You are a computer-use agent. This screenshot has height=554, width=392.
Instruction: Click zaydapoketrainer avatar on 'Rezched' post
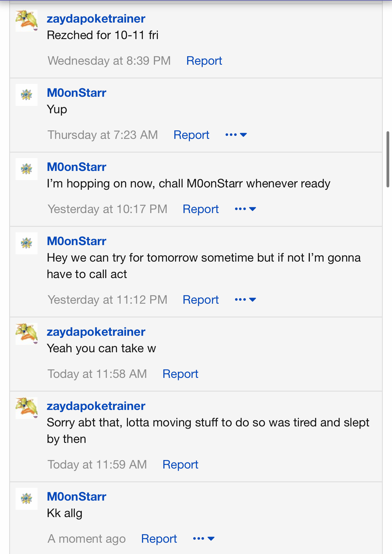[27, 20]
